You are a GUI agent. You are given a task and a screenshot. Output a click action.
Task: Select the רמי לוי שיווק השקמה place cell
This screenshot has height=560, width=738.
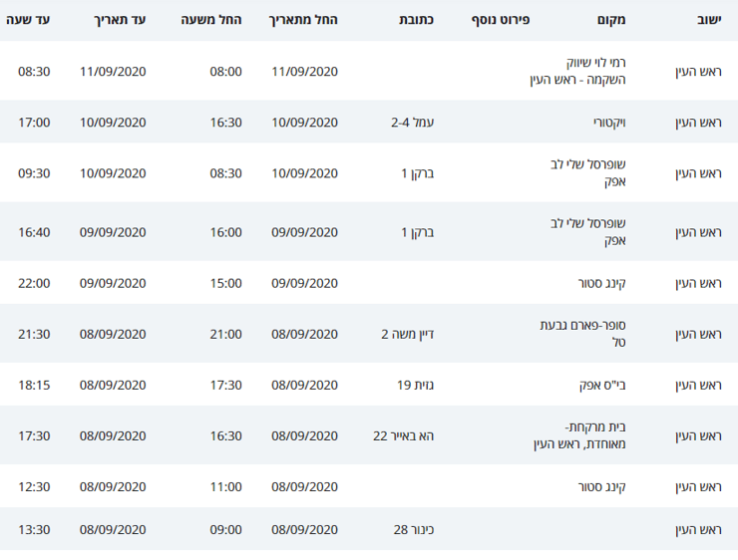[x=577, y=71]
